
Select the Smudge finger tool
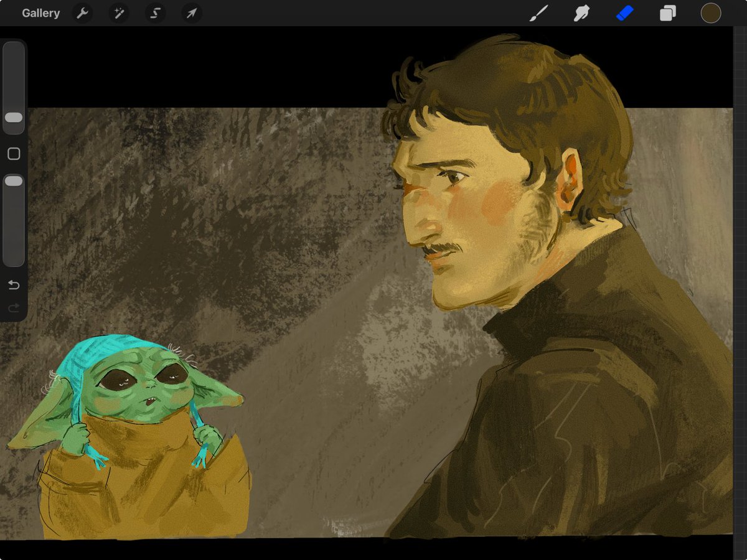[581, 13]
